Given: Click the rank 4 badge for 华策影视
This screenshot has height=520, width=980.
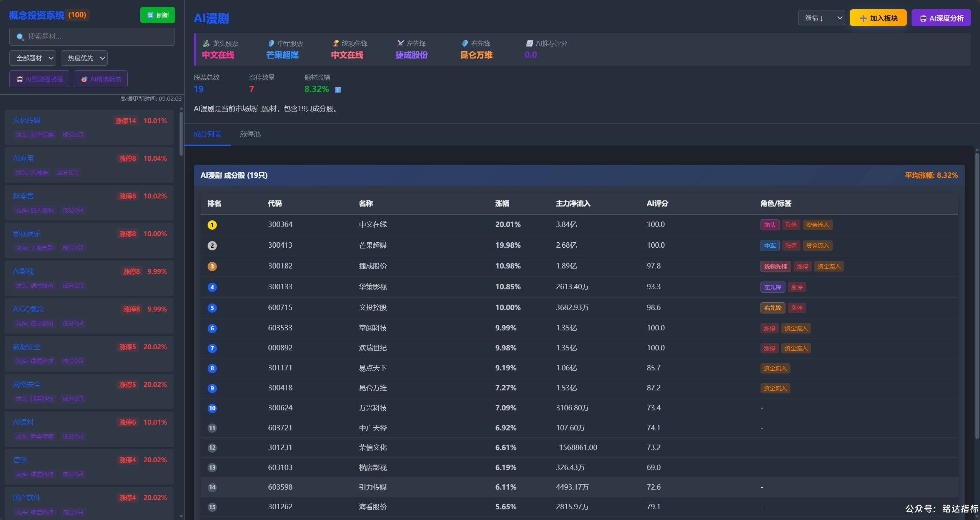Looking at the screenshot, I should click(x=212, y=287).
